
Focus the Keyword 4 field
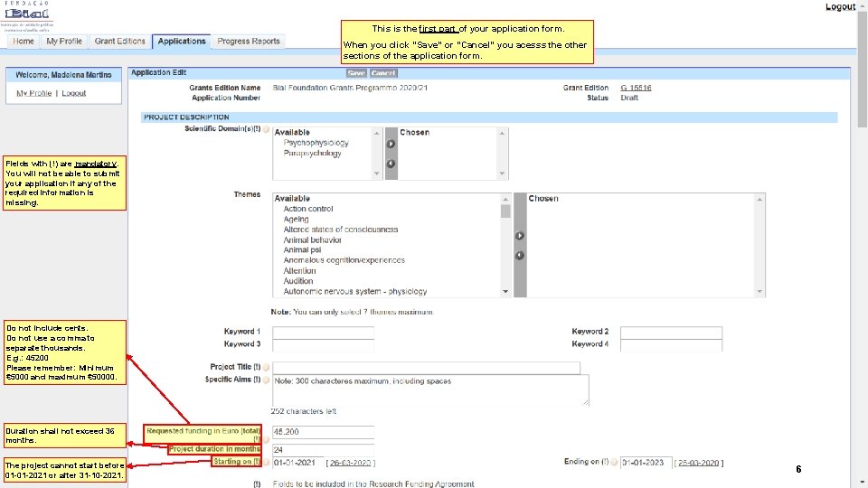coord(671,344)
